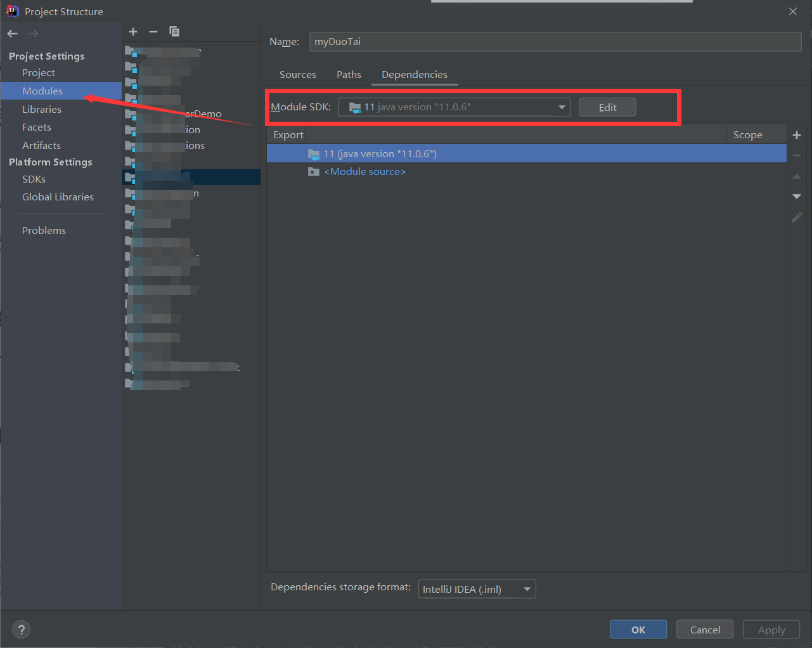Click the Export column header
812x648 pixels.
coord(288,135)
